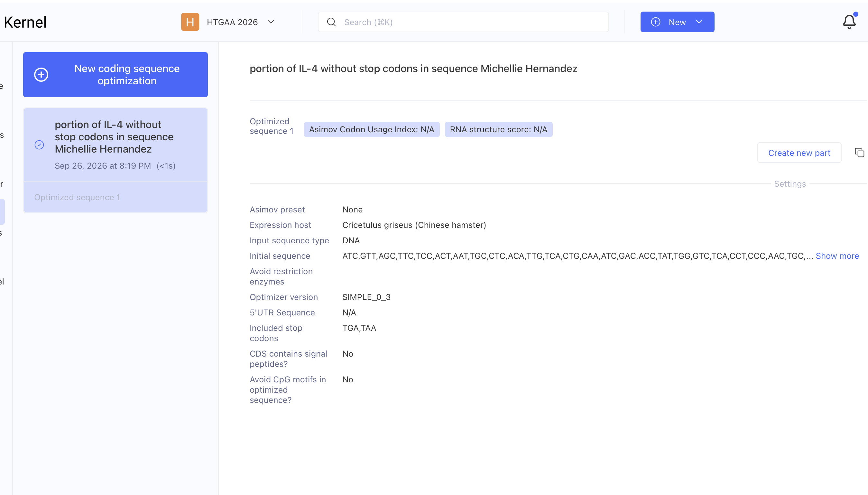Open the notifications bell

849,22
